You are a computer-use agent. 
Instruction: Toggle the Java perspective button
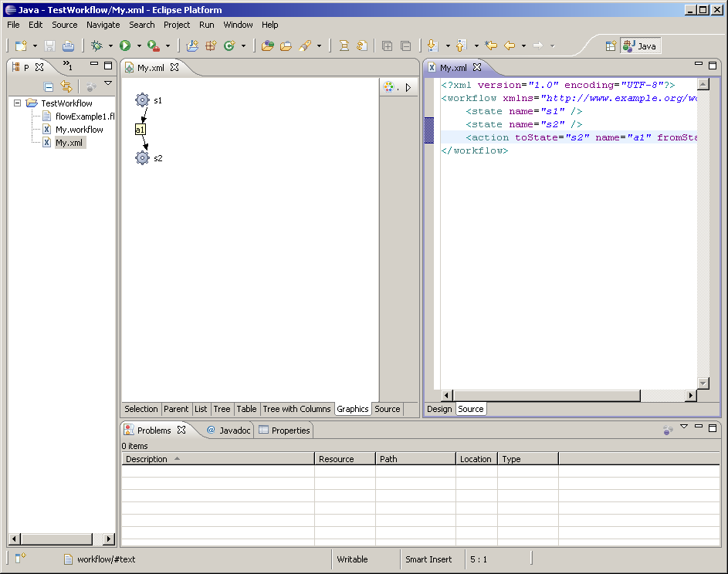(x=640, y=46)
